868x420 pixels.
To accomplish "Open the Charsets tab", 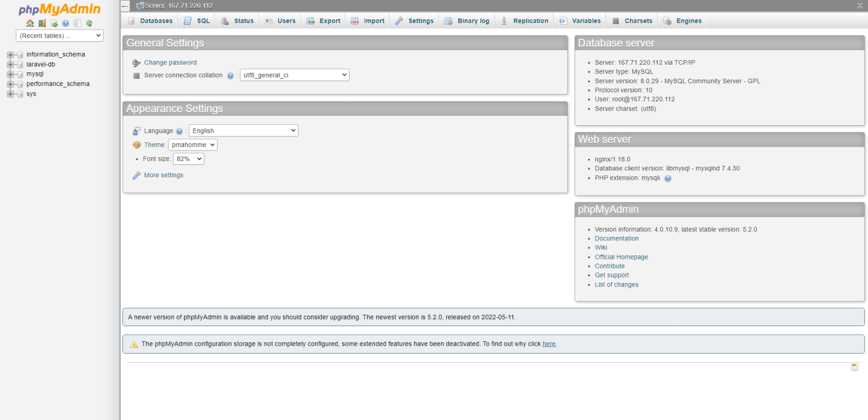I will [632, 21].
